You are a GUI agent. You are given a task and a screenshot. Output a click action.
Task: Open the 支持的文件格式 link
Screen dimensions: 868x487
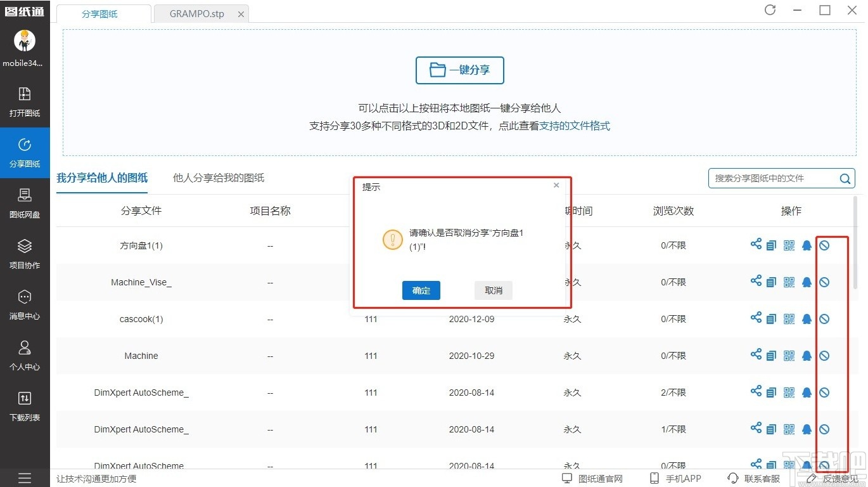(575, 126)
